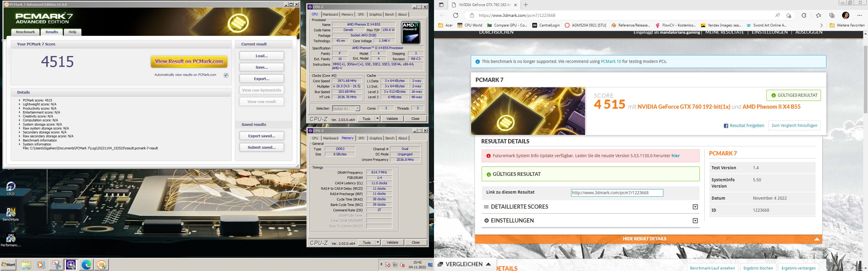Image resolution: width=868 pixels, height=271 pixels.
Task: Open the CB20 desktop shortcut
Action: click(11, 189)
